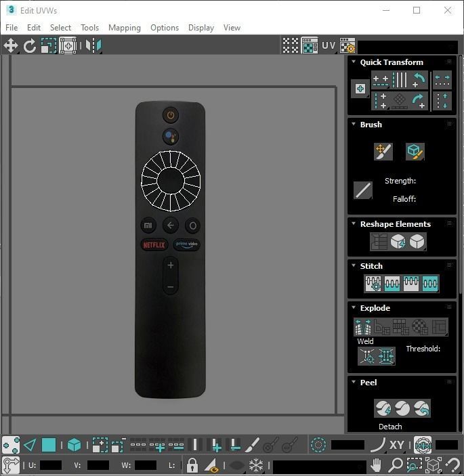Click the Zoom magnifier icon
Viewport: 464px width, 476px height.
point(395,464)
